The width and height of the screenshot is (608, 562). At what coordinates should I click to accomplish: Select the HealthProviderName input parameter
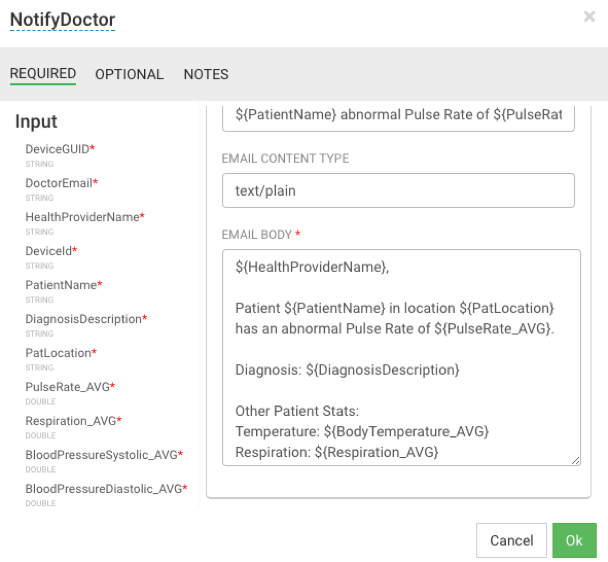(x=81, y=217)
